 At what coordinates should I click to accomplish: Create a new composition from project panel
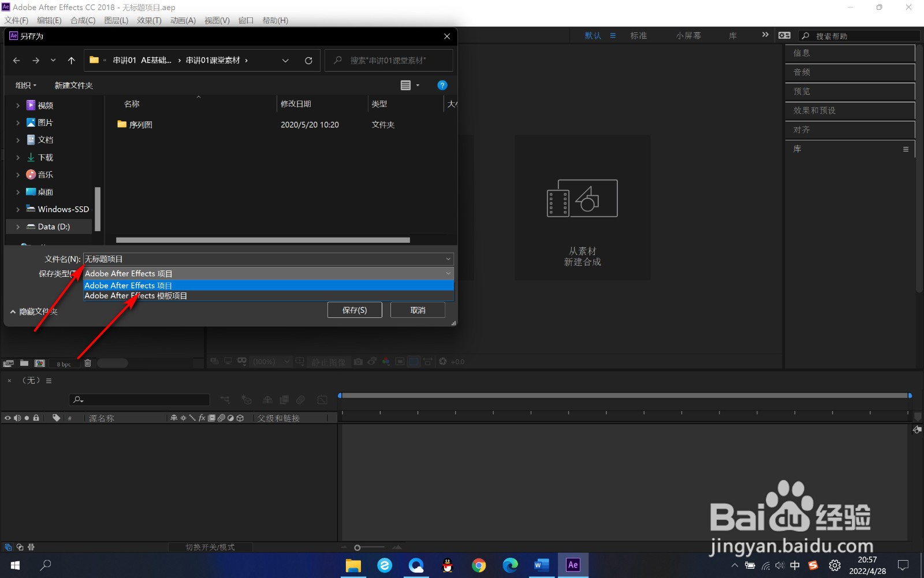pos(40,363)
